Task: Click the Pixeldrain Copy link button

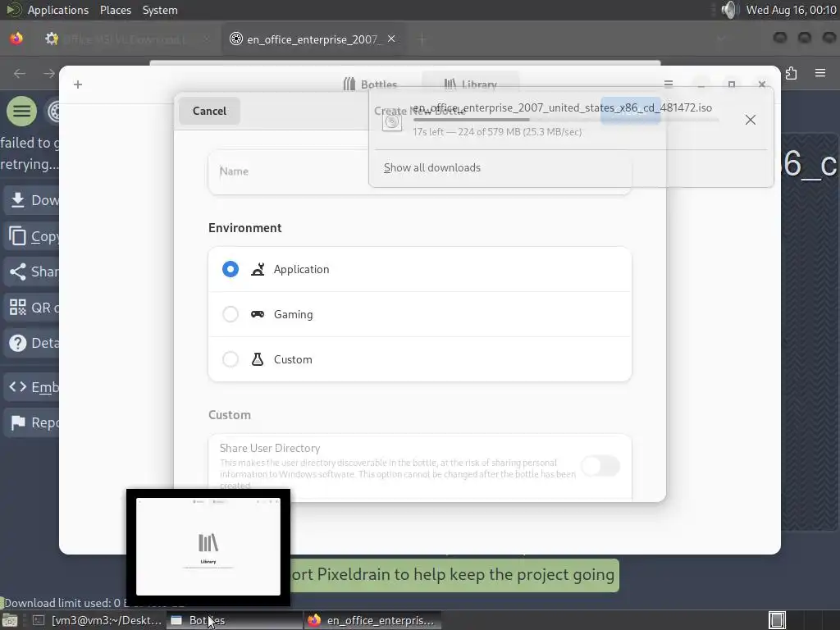Action: coord(32,236)
